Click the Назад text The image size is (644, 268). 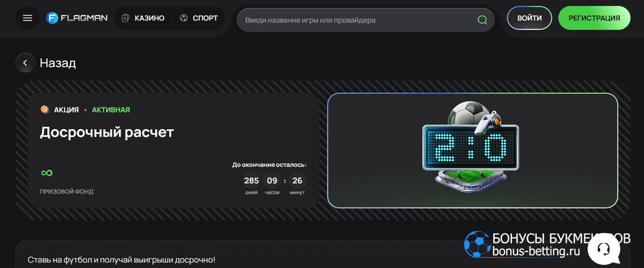tap(58, 63)
